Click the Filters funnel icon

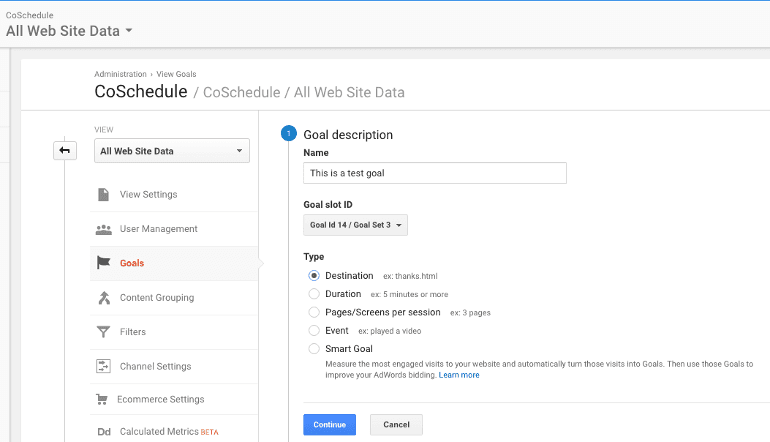[x=103, y=332]
